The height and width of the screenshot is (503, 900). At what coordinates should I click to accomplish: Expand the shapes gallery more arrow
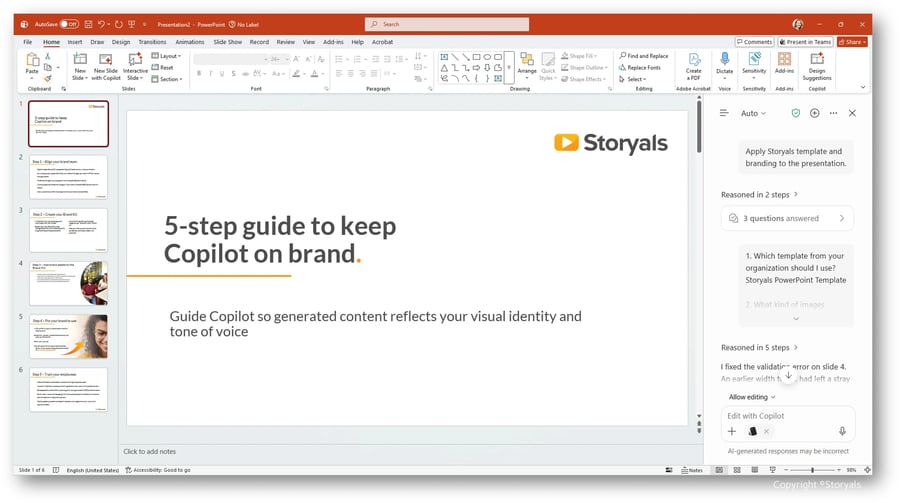click(x=509, y=67)
